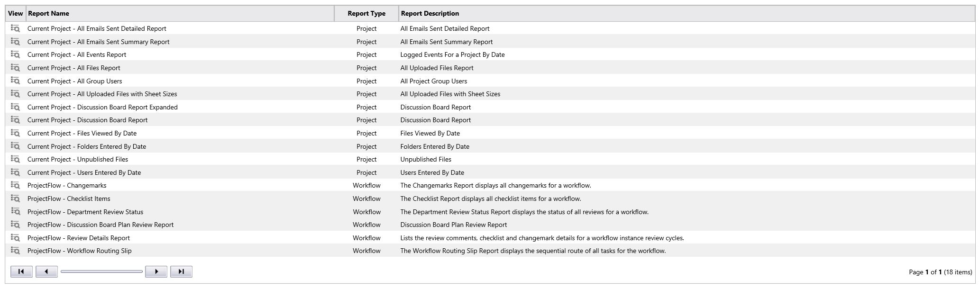Screen dimensions: 980x289
Task: Select Current Project - All Files Report row
Action: (490, 68)
